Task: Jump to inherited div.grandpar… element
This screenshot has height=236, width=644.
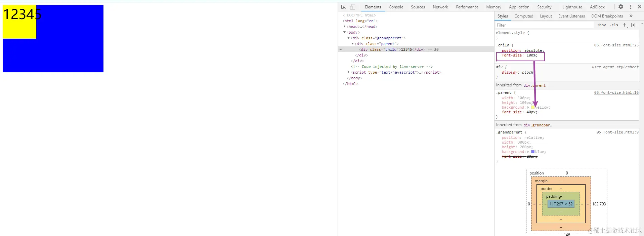Action: click(538, 125)
